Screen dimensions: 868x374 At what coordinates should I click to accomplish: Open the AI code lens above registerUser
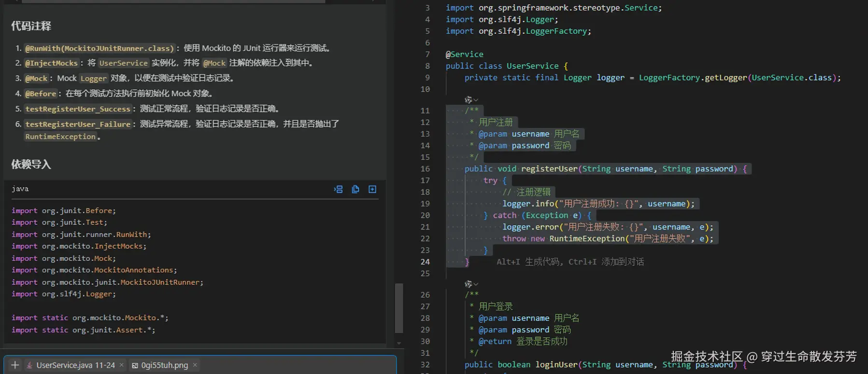[468, 100]
